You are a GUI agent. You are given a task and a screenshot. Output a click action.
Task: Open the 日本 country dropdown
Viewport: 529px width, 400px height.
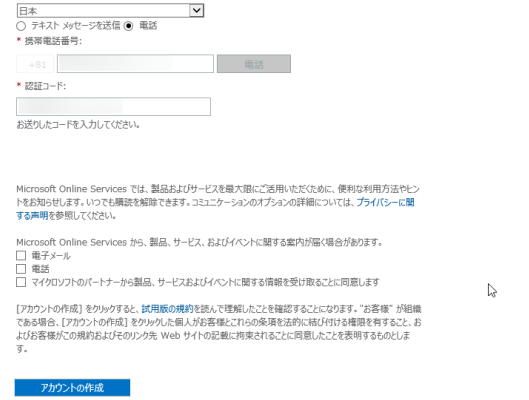tap(110, 10)
